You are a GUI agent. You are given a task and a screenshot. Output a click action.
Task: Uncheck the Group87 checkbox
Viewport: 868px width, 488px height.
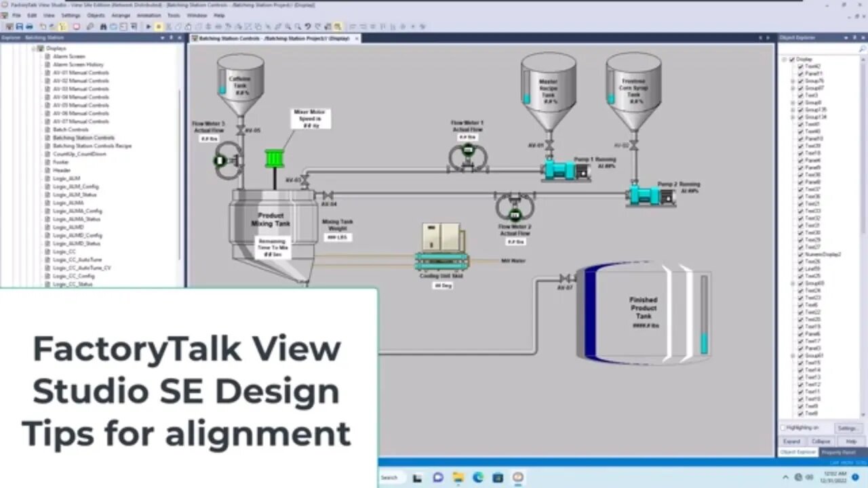coord(801,88)
